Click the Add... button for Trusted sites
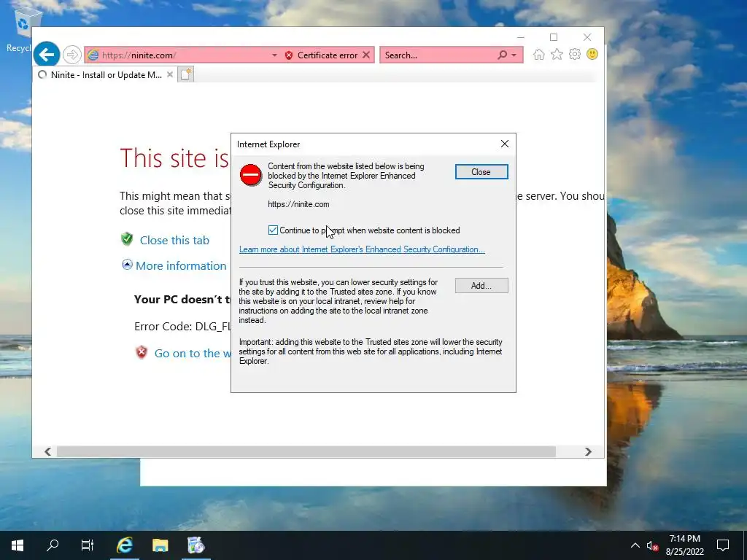This screenshot has height=560, width=747. point(481,286)
